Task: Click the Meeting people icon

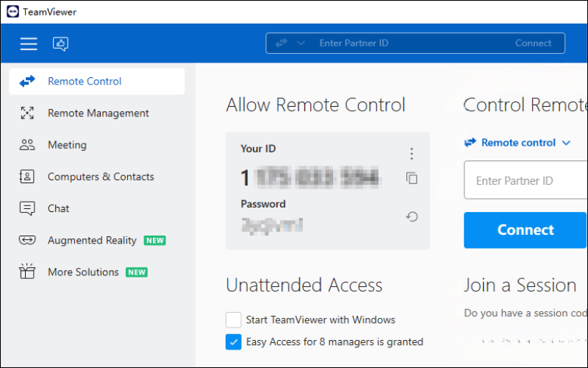Action: (x=27, y=145)
